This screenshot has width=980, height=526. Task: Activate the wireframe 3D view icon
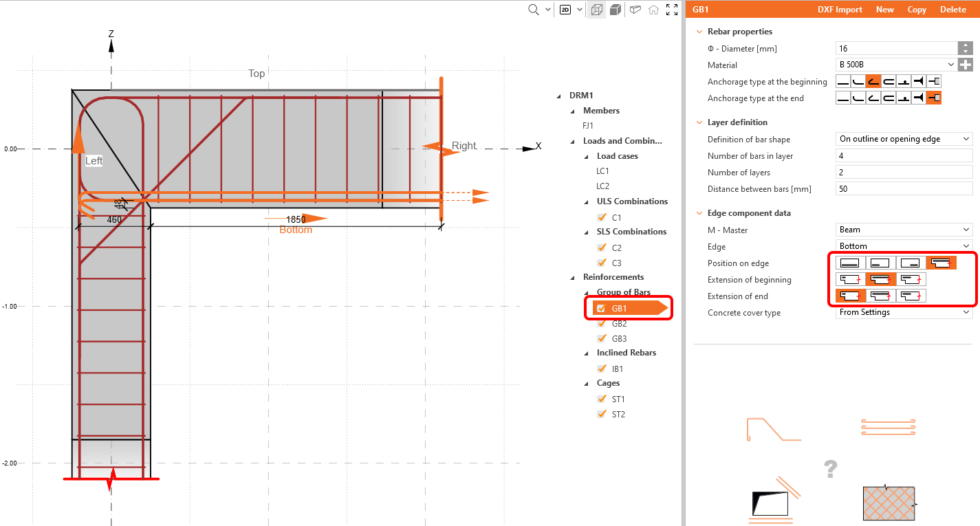(x=596, y=10)
